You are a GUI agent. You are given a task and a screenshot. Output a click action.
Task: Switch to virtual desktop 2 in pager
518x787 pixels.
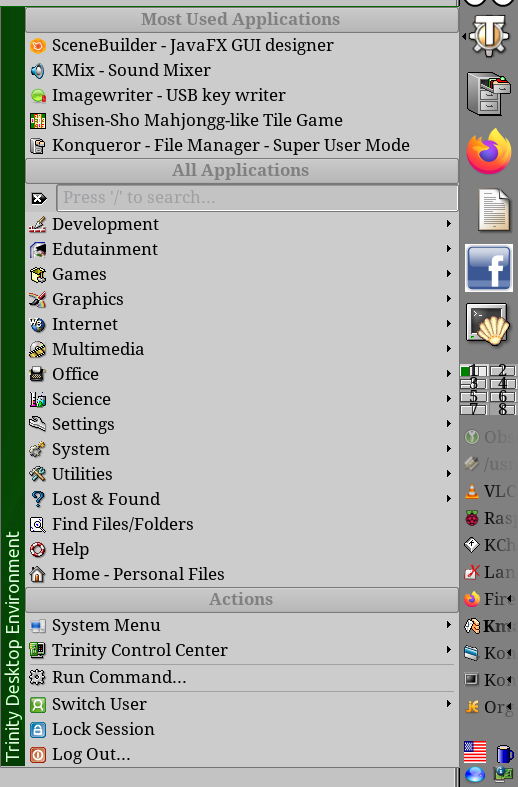(503, 371)
